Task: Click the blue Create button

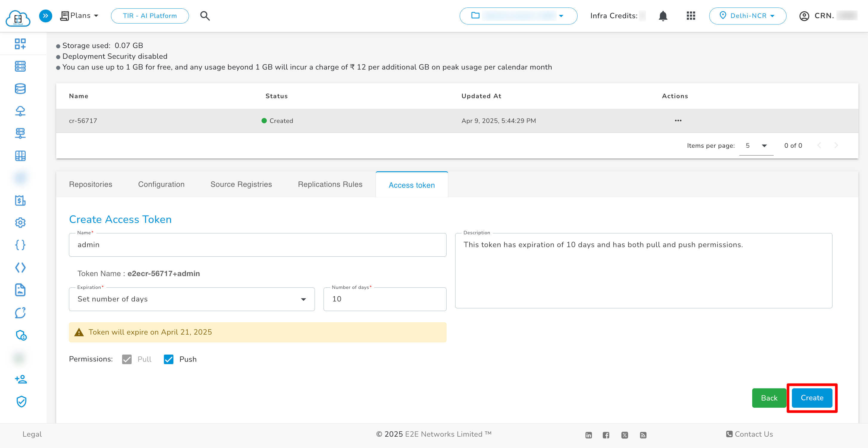Action: pyautogui.click(x=812, y=398)
